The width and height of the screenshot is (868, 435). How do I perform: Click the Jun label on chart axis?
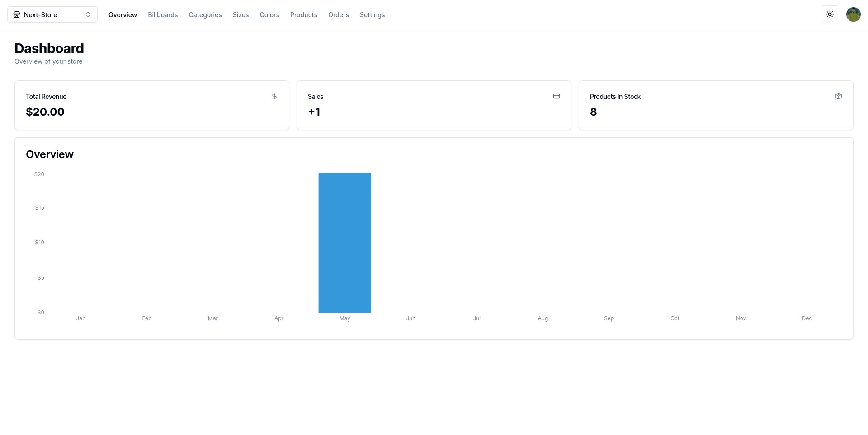pos(410,318)
